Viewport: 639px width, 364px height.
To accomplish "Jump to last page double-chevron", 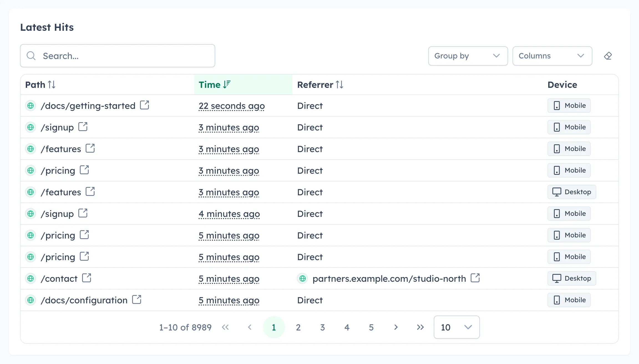I will [420, 327].
